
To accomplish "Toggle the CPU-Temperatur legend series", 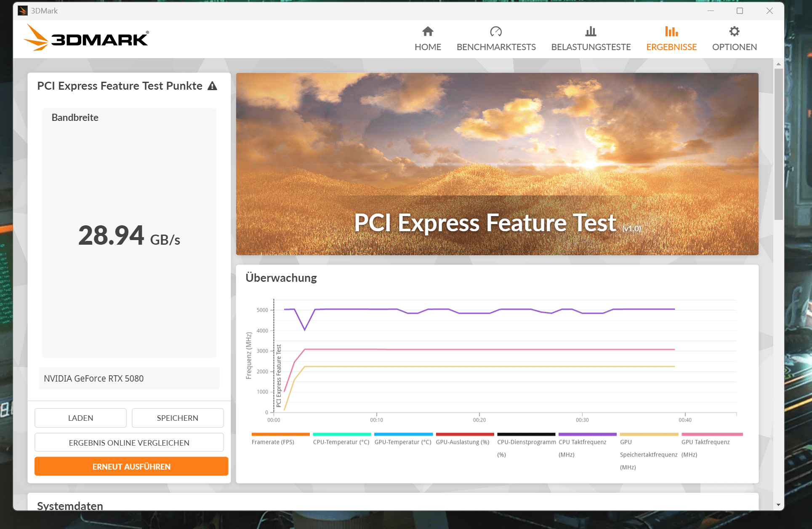I will (x=341, y=442).
